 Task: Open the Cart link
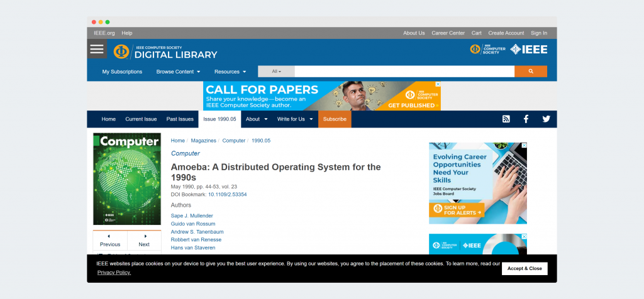(477, 33)
